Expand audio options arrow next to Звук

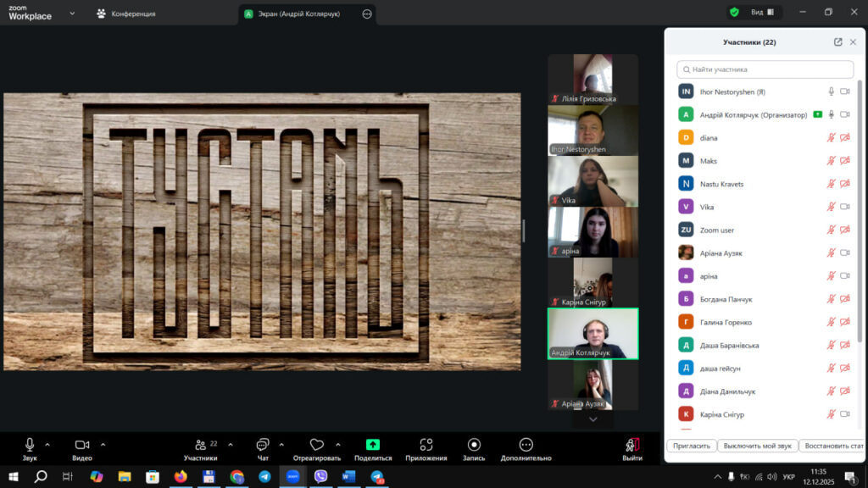click(x=47, y=444)
